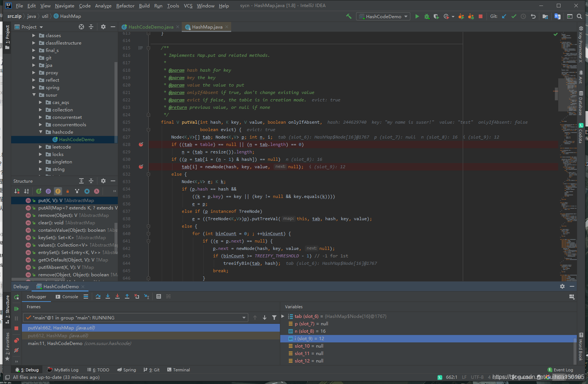Open the Database side panel

(x=581, y=104)
